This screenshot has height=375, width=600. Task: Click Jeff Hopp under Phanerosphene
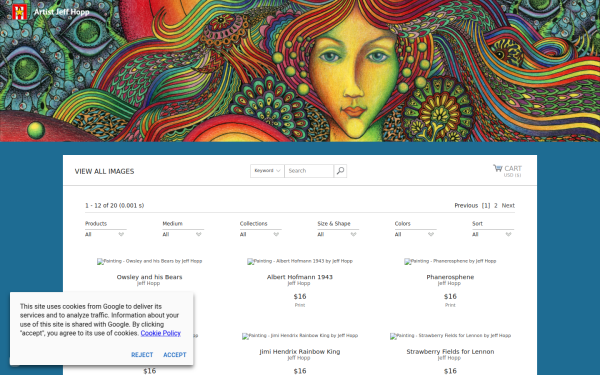[x=449, y=283]
